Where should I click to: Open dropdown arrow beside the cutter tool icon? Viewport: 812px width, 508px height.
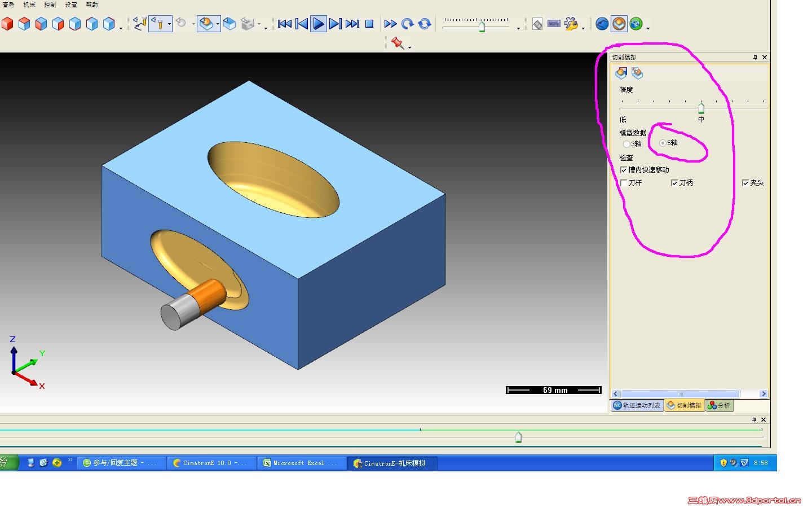click(x=169, y=24)
